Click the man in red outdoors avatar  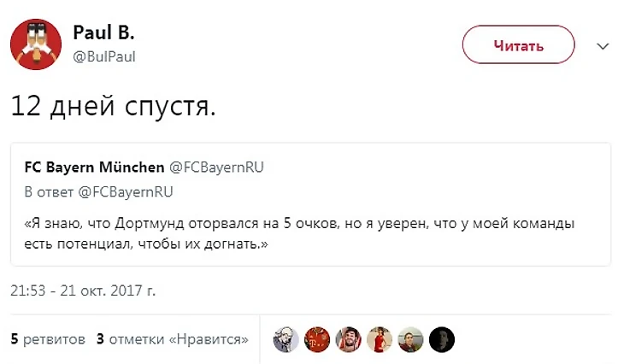[x=410, y=339]
